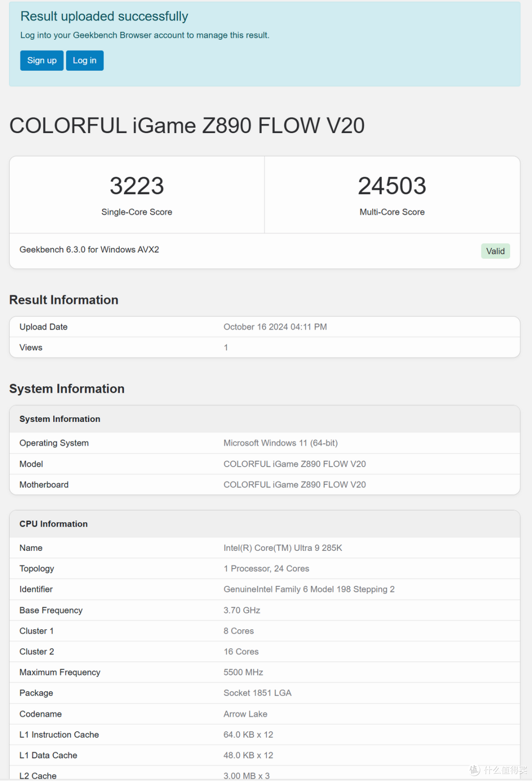Click the Motherboard row's COLORFUL iGame value
The width and height of the screenshot is (532, 781).
pos(295,485)
